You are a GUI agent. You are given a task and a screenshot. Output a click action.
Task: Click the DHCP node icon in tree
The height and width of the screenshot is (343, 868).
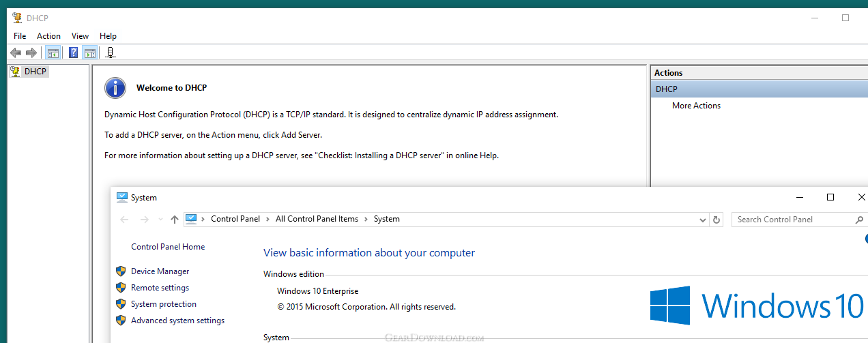pos(15,71)
